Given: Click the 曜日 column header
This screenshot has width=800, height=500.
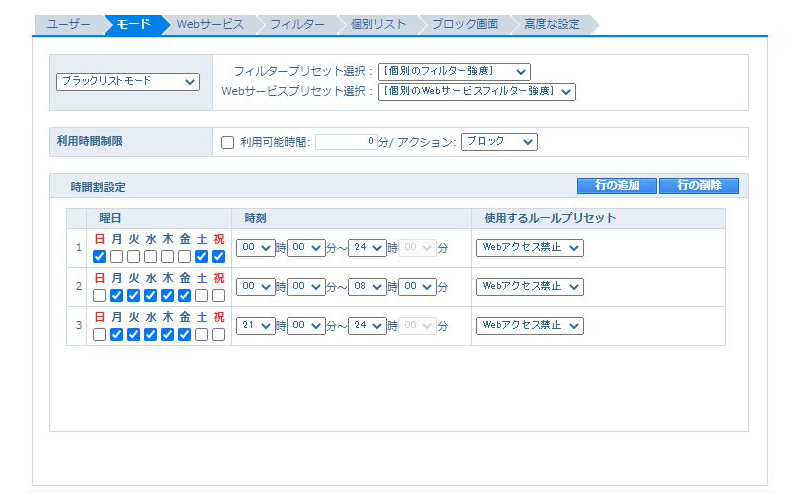Looking at the screenshot, I should (159, 218).
